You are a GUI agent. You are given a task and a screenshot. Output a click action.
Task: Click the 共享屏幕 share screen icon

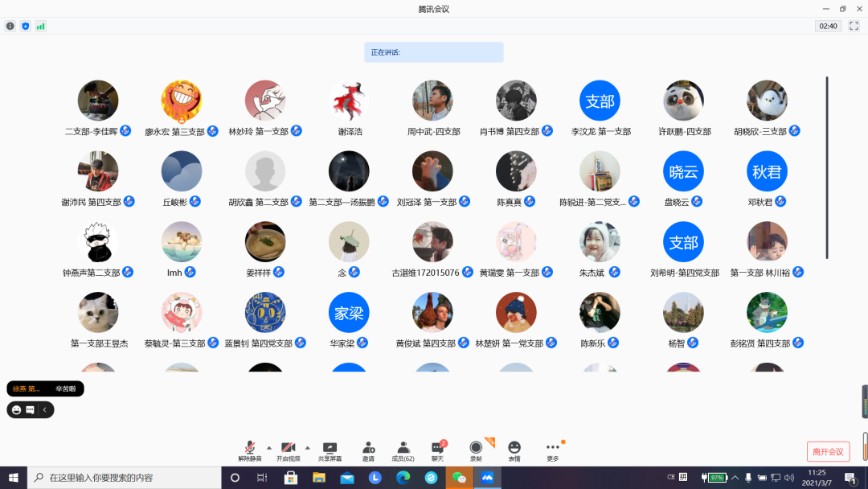coord(330,450)
